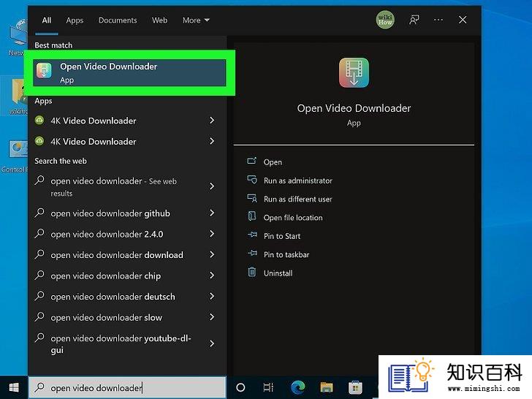This screenshot has width=532, height=399.
Task: Close the search panel with the X
Action: tap(463, 20)
